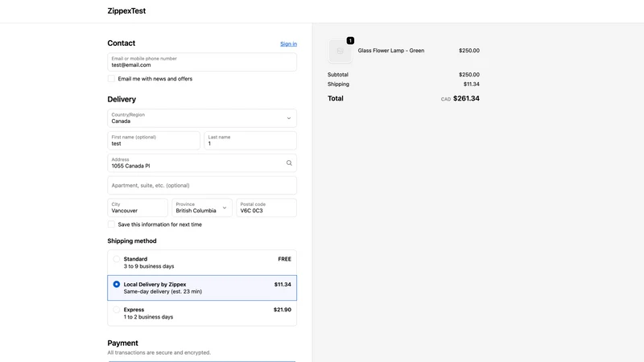644x362 pixels.
Task: Select Express shipping option
Action: click(x=202, y=313)
